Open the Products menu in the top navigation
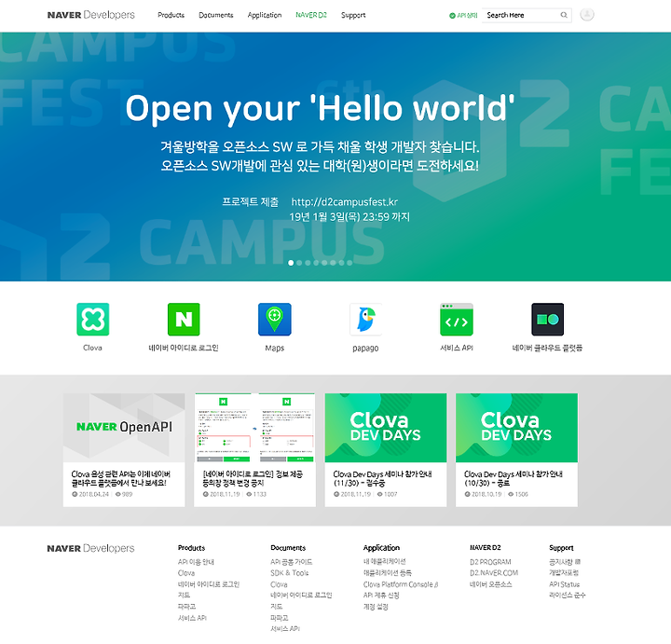 pyautogui.click(x=171, y=15)
